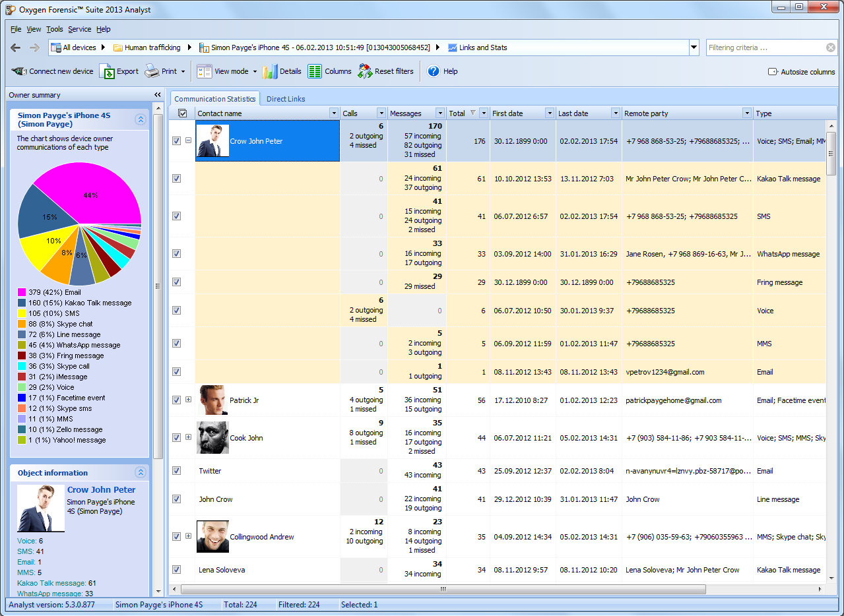Open the navigation path dropdown arrow
844x616 pixels.
click(694, 47)
